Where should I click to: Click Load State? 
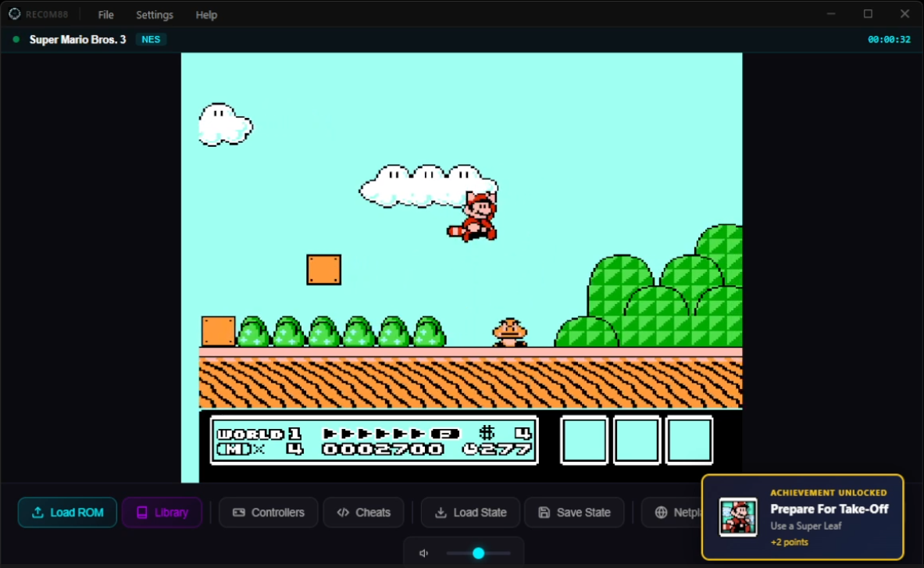(x=470, y=513)
